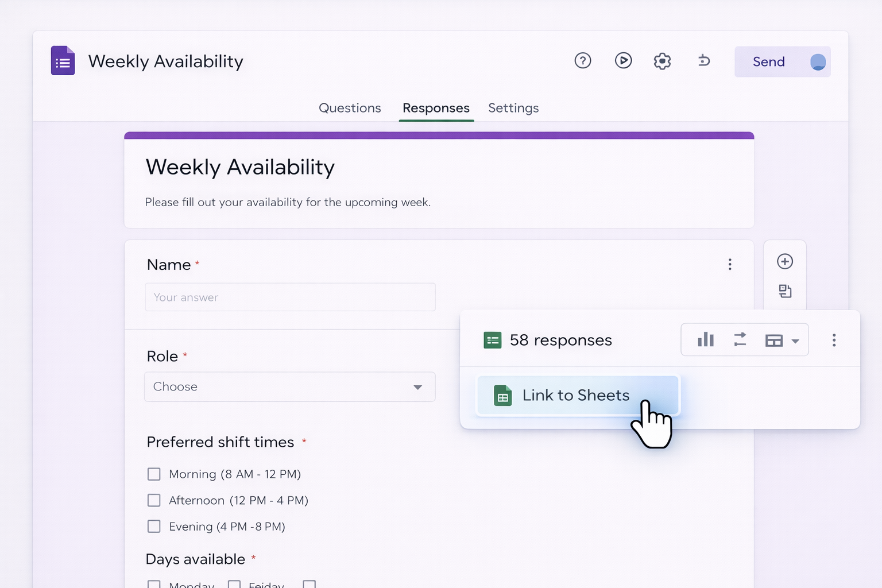
Task: Check the Evening (4 PM - 8 PM) checkbox
Action: tap(154, 526)
